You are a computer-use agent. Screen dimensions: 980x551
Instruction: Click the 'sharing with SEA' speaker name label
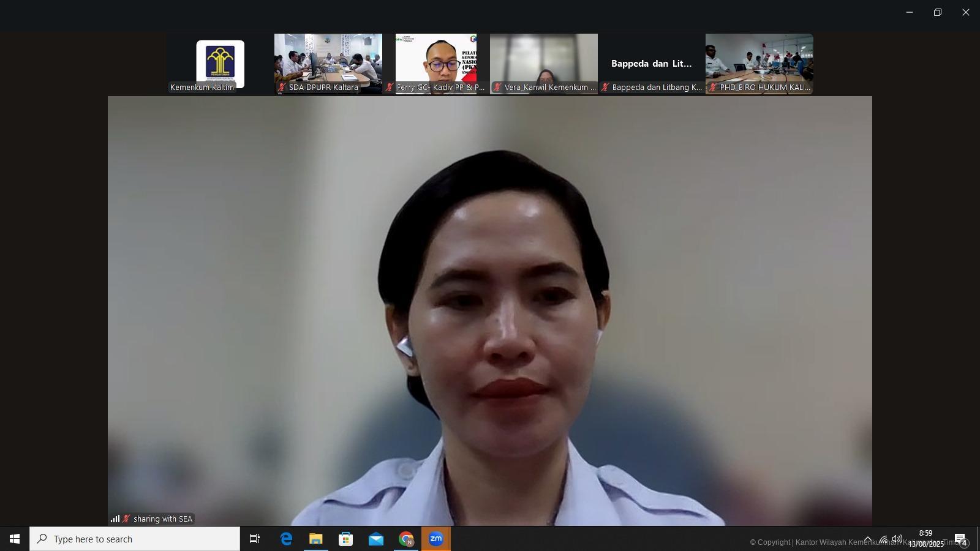tap(163, 519)
